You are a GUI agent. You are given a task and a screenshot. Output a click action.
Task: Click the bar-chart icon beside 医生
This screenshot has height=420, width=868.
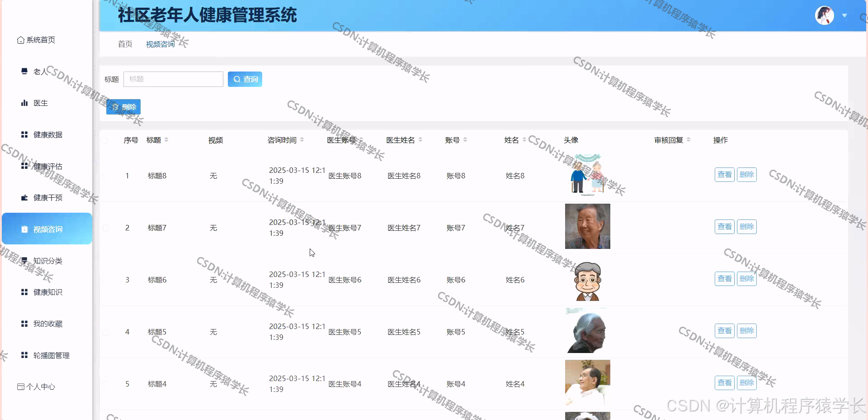(x=24, y=103)
